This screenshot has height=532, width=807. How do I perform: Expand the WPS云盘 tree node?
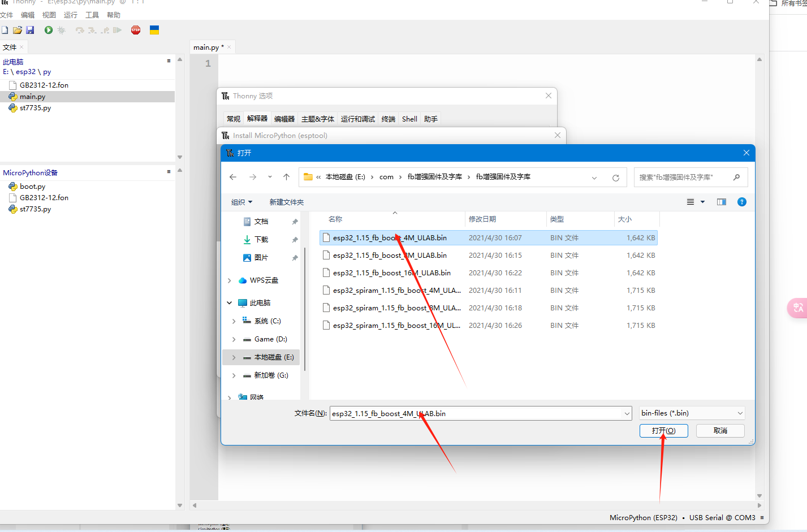(x=229, y=280)
